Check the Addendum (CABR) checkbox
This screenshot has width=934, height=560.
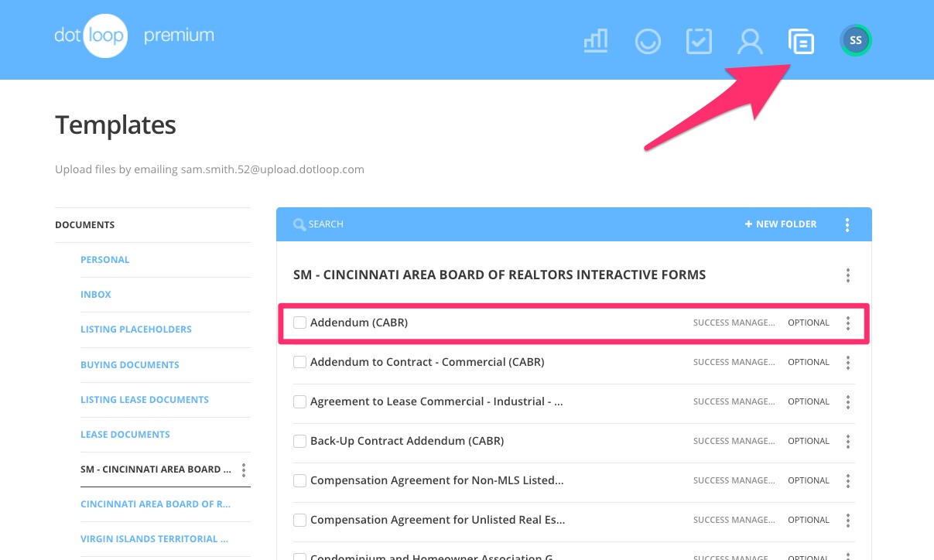coord(299,323)
